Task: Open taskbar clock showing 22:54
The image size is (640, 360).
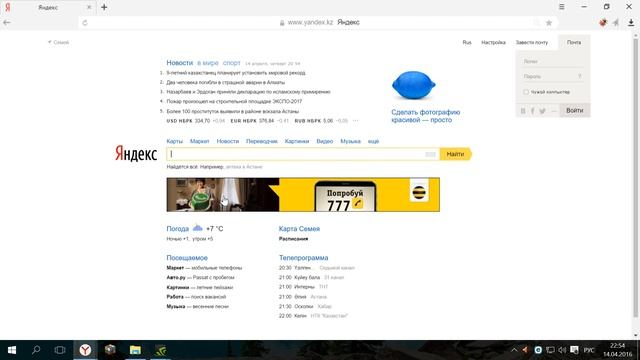Action: 618,350
